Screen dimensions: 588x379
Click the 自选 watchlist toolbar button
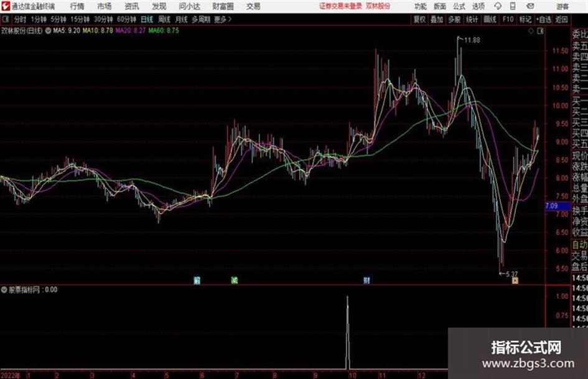tap(543, 19)
